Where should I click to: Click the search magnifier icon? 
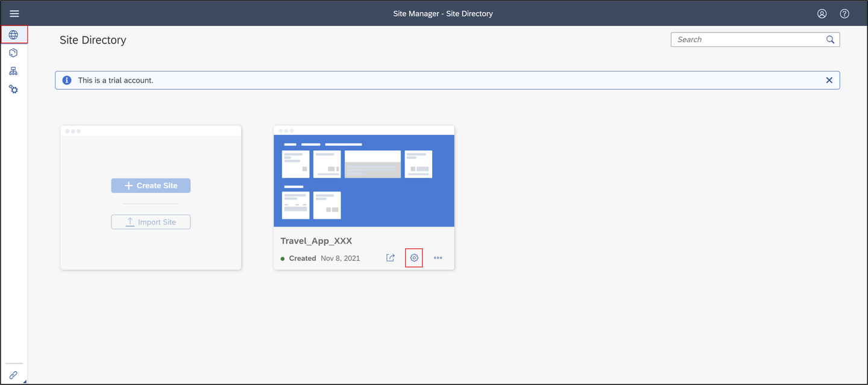pyautogui.click(x=830, y=40)
